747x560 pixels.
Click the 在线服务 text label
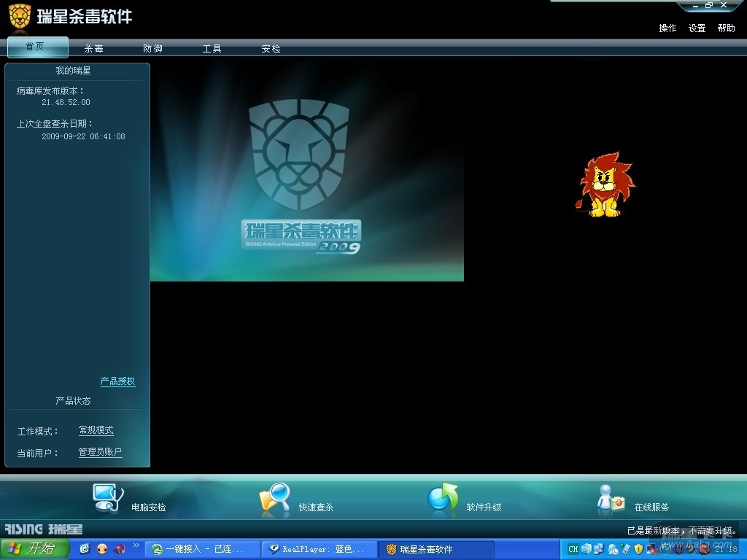pyautogui.click(x=651, y=507)
